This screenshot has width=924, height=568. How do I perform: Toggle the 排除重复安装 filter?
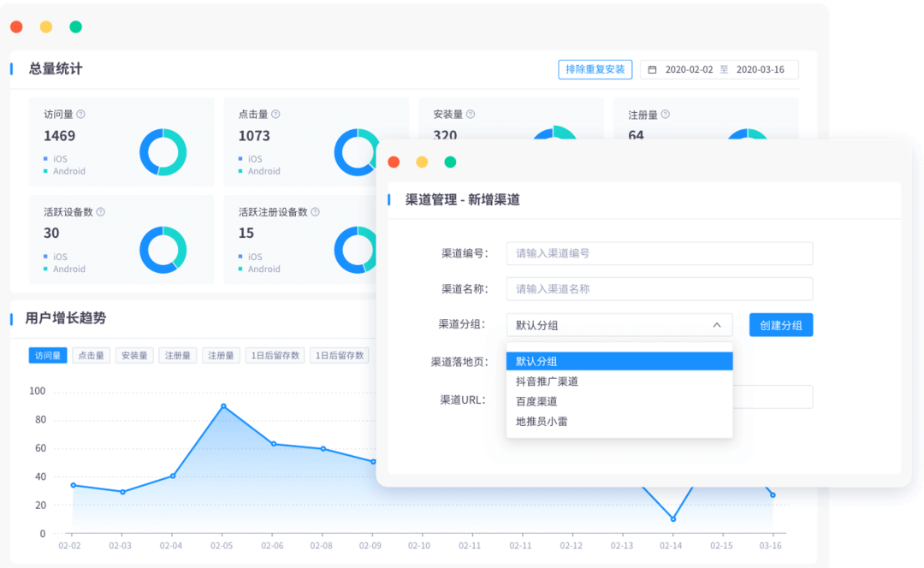point(595,69)
